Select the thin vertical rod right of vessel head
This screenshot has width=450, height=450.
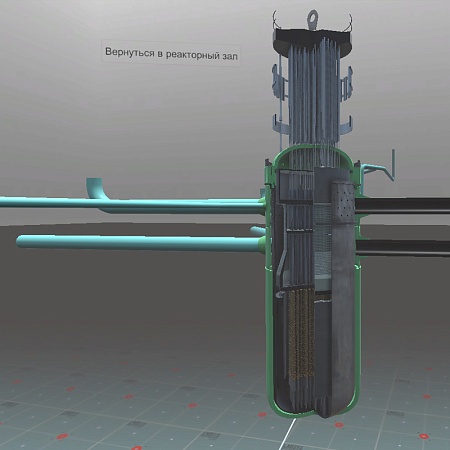pos(394,165)
